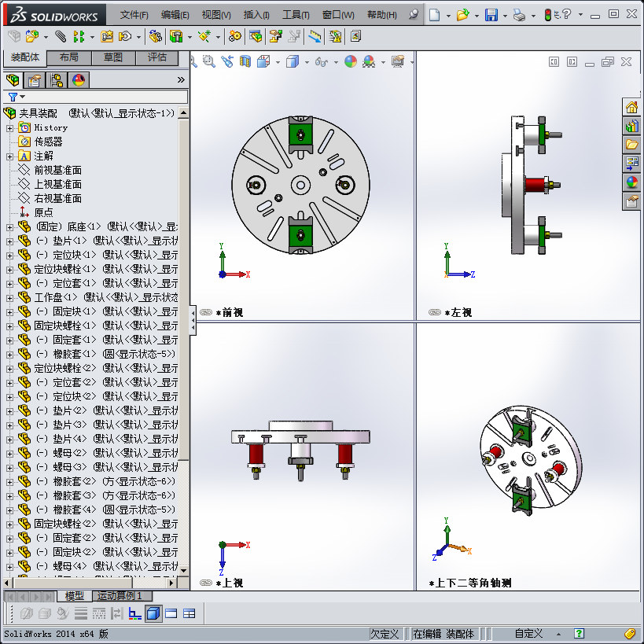Click the green help icon in status bar
The image size is (644, 644).
(x=579, y=634)
